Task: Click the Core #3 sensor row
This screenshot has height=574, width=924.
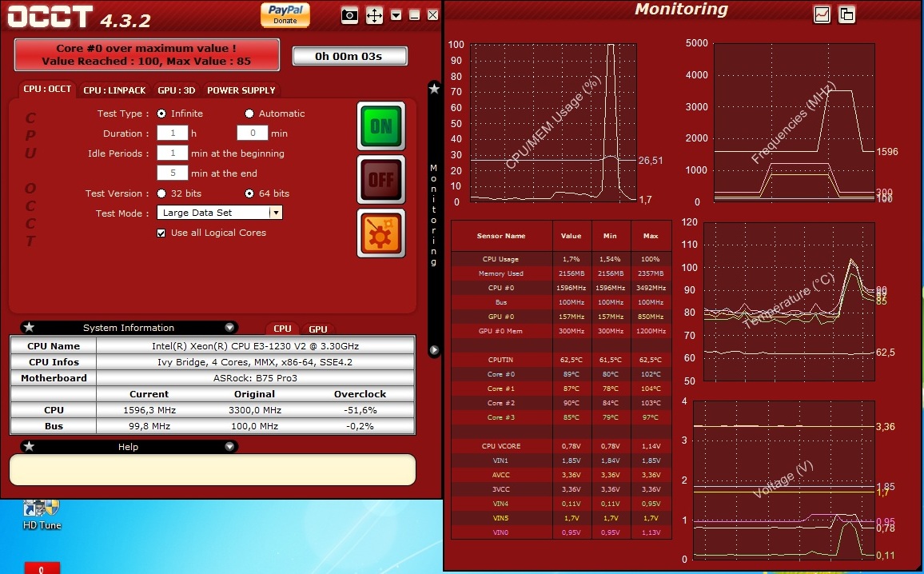Action: 561,417
